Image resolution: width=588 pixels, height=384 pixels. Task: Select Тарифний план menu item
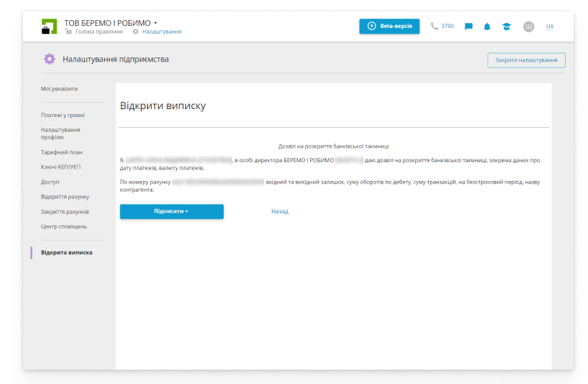pyautogui.click(x=62, y=152)
